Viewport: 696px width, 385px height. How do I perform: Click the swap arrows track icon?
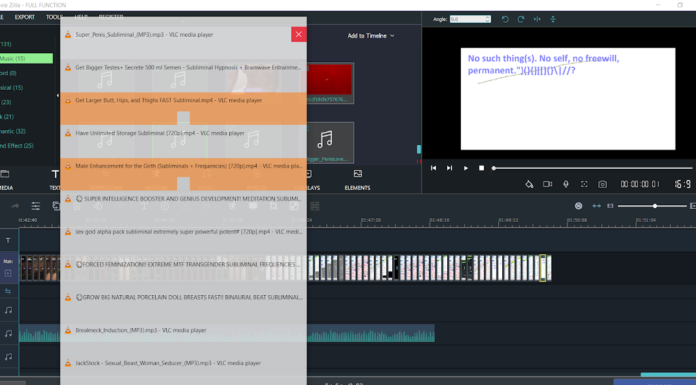click(x=8, y=291)
